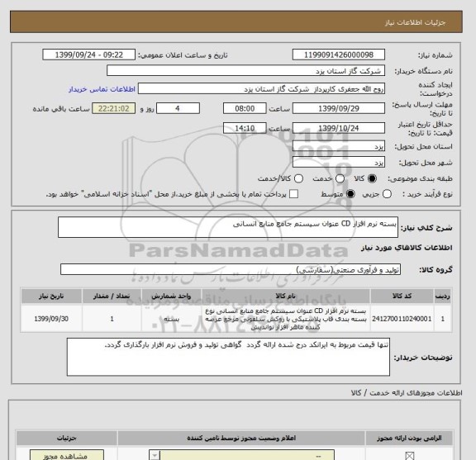Open the اطلاعات تماس خریدار link
Screen dimensions: 476x460
102,89
